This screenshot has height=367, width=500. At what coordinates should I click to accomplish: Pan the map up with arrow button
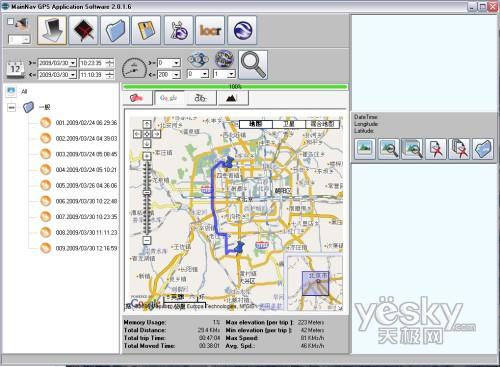click(x=147, y=124)
